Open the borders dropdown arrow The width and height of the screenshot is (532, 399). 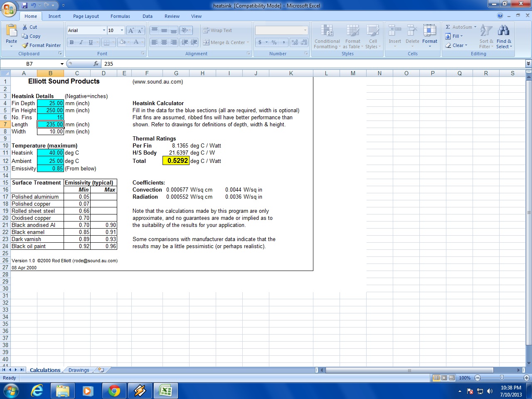(x=113, y=42)
